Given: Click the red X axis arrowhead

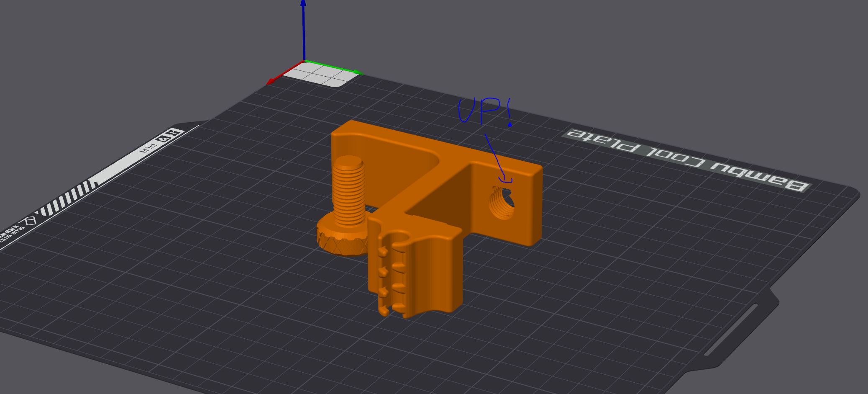Looking at the screenshot, I should (271, 81).
